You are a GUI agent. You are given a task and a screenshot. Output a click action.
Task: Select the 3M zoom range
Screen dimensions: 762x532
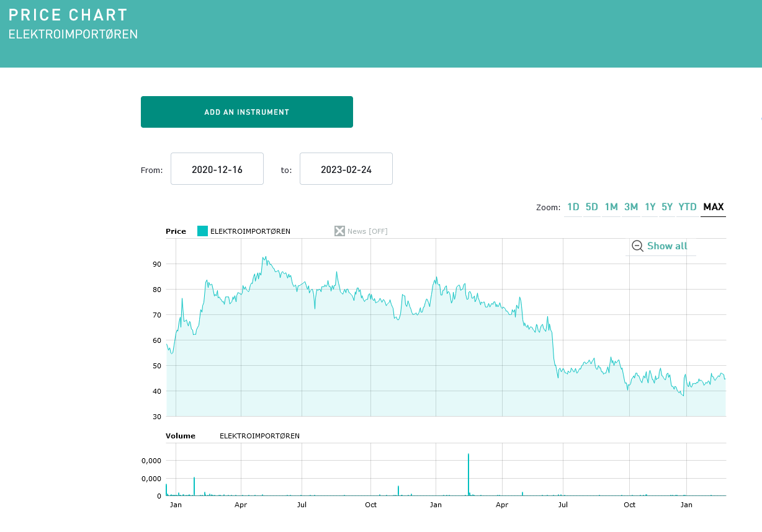point(631,207)
